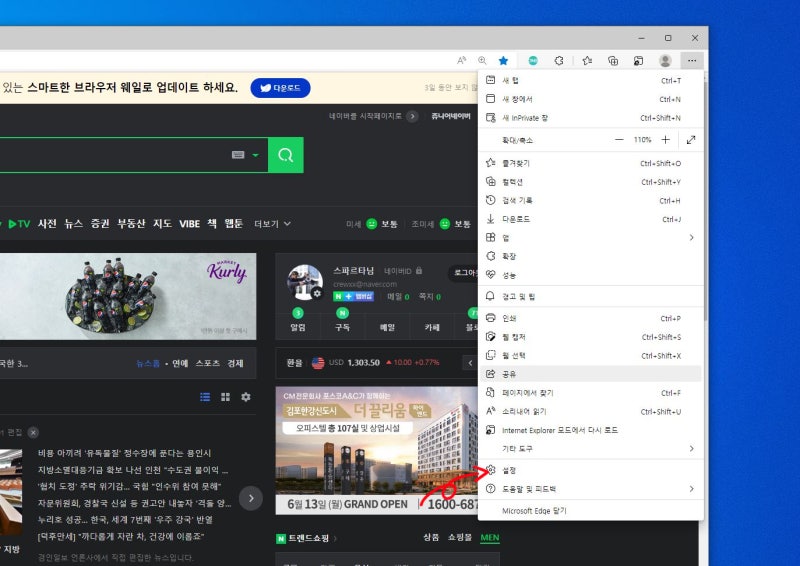This screenshot has width=800, height=566.
Task: Click the N+ 멤버십 badge
Action: coord(354,297)
